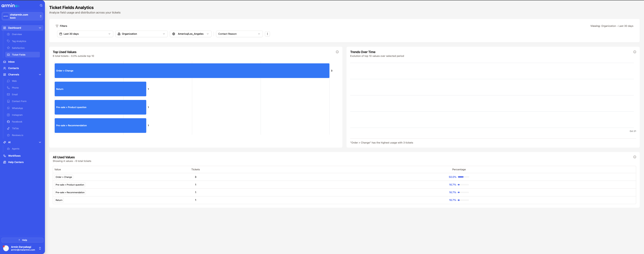Toggle the chatarmin.com workspace switcher
The width and height of the screenshot is (644, 254).
(40, 16)
